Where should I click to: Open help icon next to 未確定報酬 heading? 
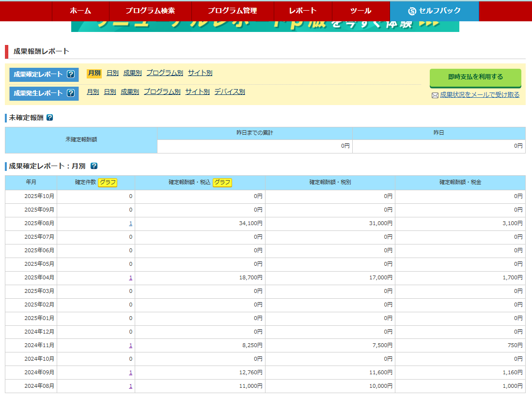[49, 117]
